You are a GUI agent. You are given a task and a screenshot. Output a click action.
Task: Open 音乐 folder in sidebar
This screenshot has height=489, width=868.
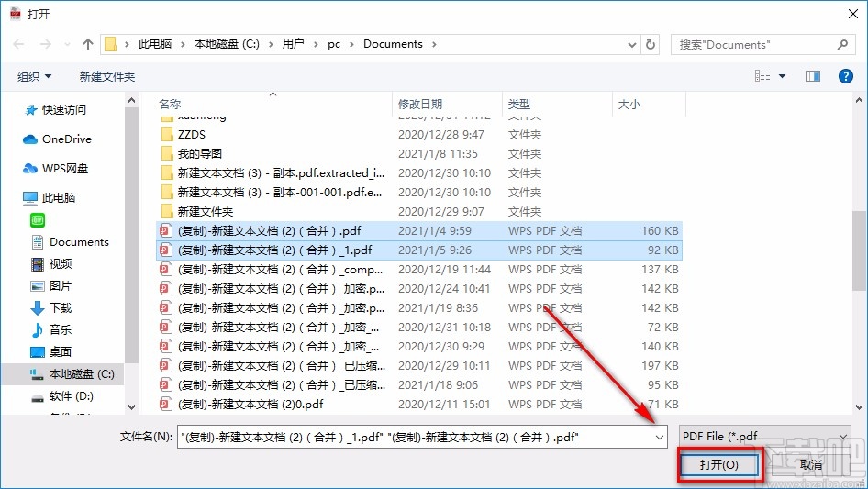[51, 329]
